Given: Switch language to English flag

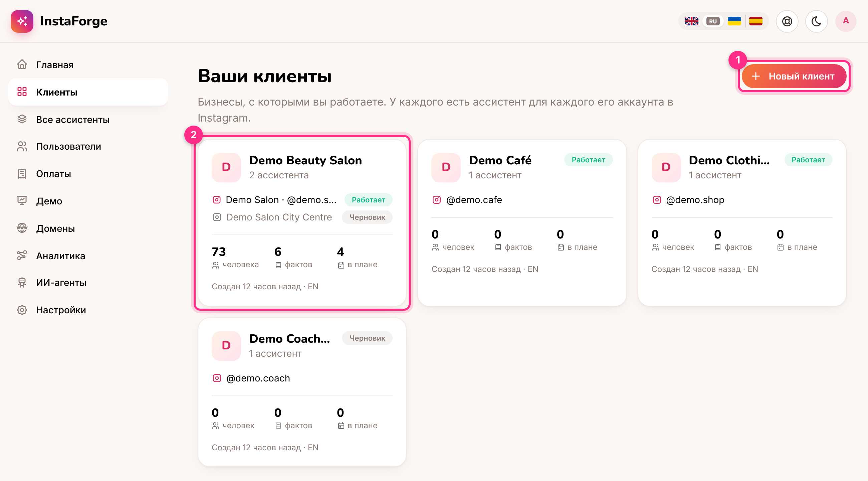Looking at the screenshot, I should pyautogui.click(x=691, y=21).
